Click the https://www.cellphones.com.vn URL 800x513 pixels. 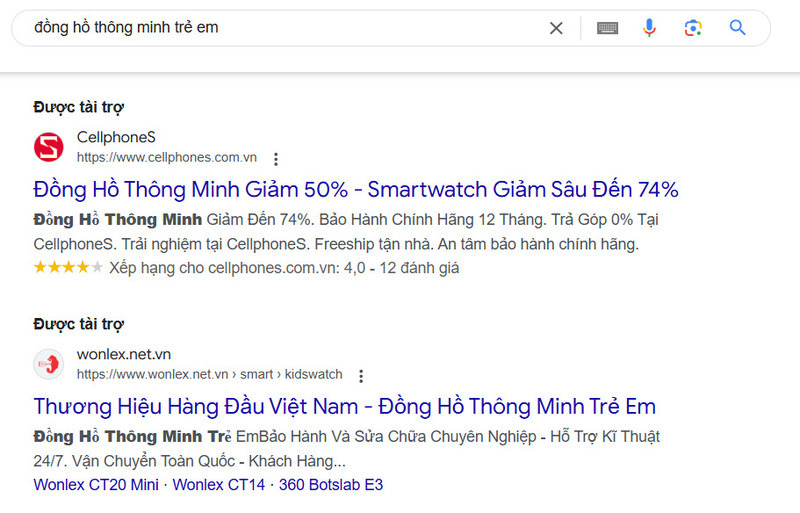[166, 157]
